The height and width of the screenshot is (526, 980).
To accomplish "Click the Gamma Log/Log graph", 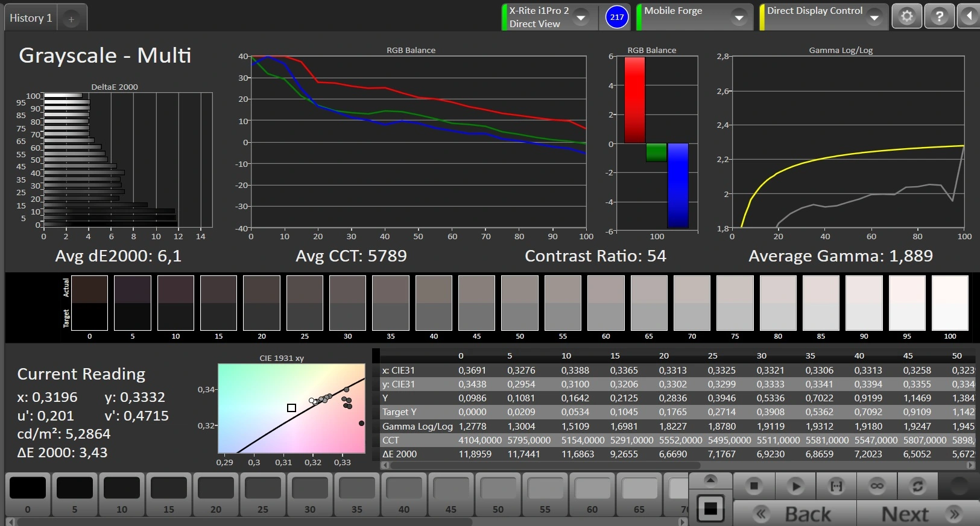I will click(x=848, y=142).
